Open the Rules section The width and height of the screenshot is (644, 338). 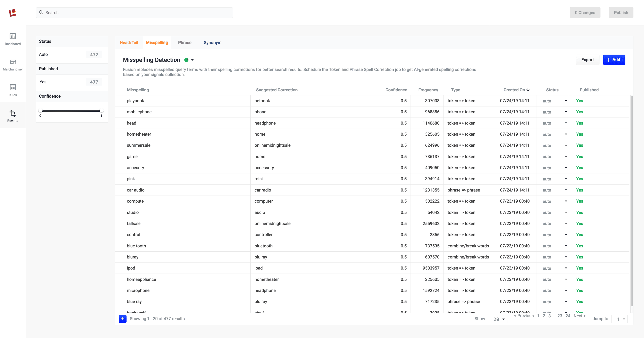click(x=13, y=90)
